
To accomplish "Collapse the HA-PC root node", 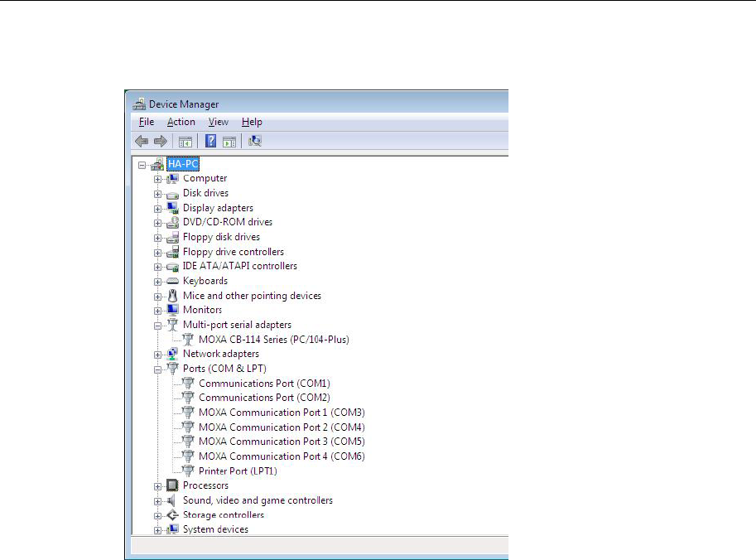I will 142,165.
